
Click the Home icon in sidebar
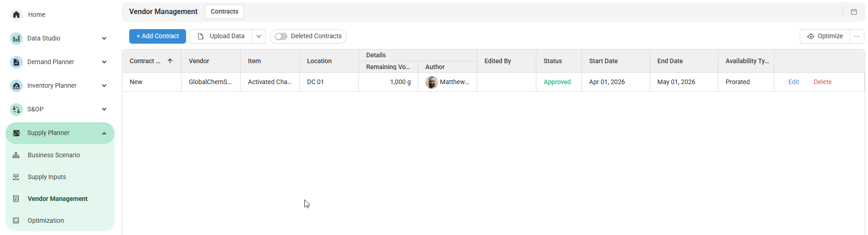coord(16,15)
